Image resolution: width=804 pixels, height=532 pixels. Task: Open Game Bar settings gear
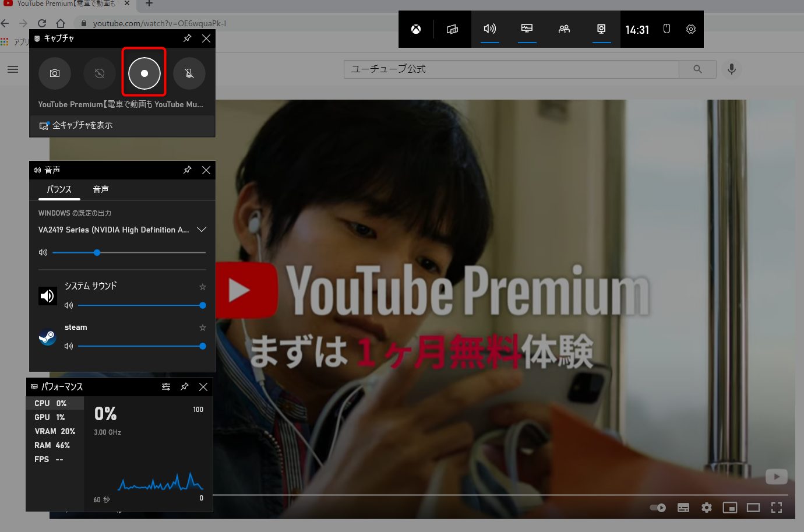(x=691, y=29)
